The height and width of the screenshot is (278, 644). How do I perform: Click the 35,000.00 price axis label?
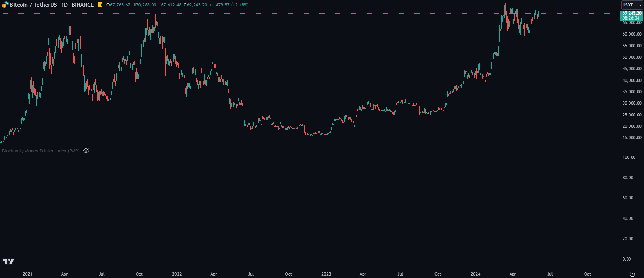click(632, 92)
